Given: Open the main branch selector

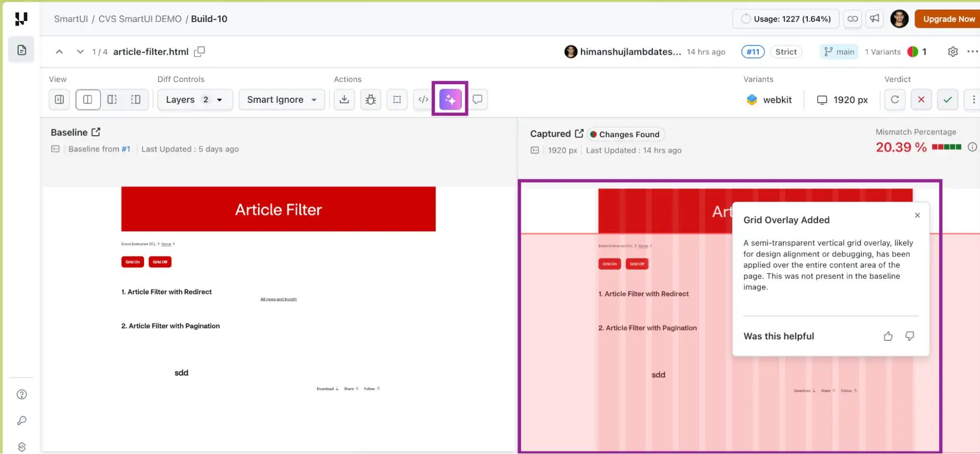Looking at the screenshot, I should [838, 51].
